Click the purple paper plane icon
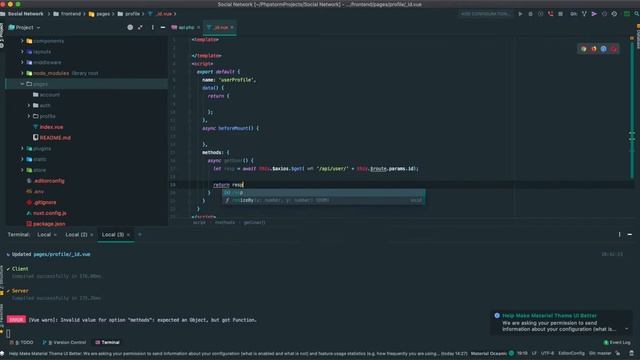The height and width of the screenshot is (360, 640). coord(594,14)
